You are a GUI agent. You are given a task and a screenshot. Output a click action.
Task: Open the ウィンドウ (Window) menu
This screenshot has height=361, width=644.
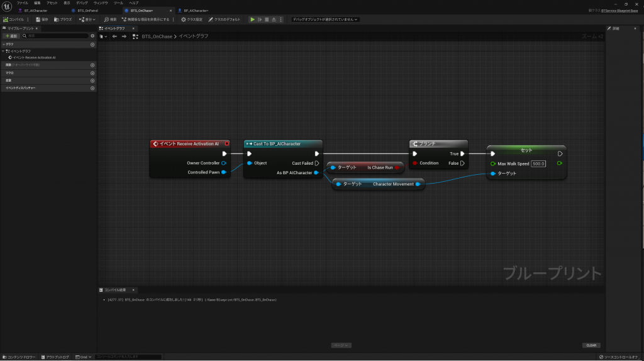tap(101, 3)
